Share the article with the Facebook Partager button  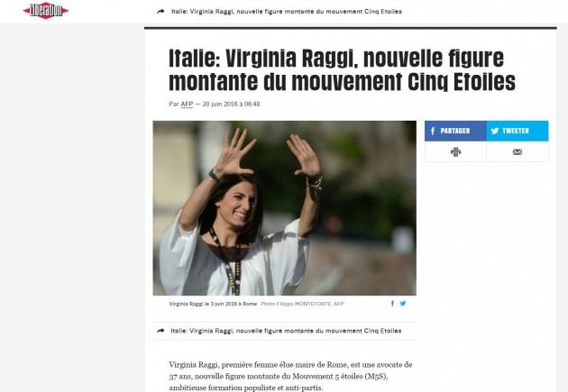click(x=455, y=131)
